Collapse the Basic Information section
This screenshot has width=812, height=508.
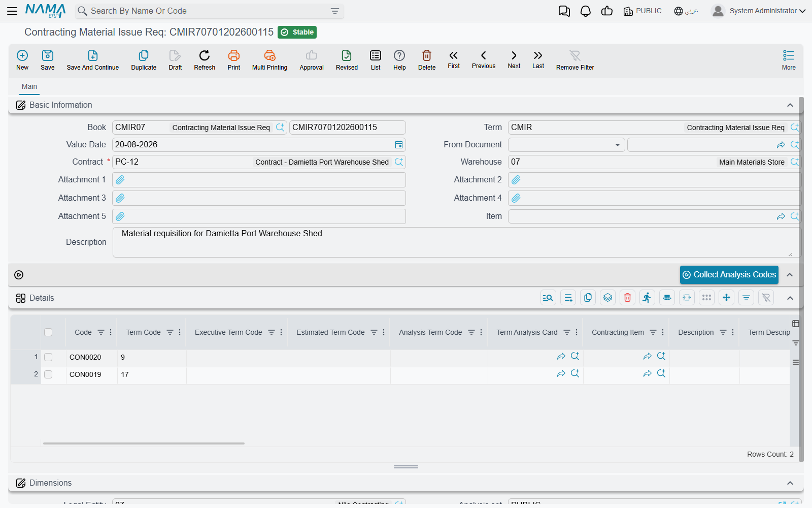click(x=790, y=105)
